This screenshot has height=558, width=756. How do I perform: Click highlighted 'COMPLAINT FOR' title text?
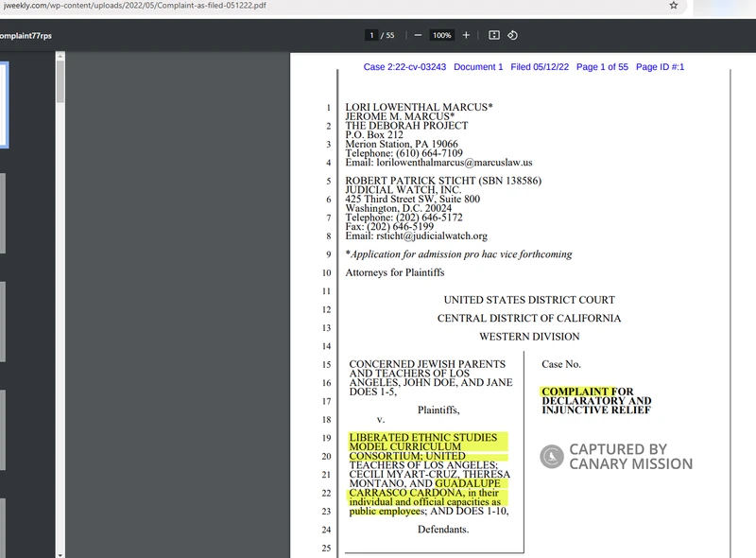(587, 392)
